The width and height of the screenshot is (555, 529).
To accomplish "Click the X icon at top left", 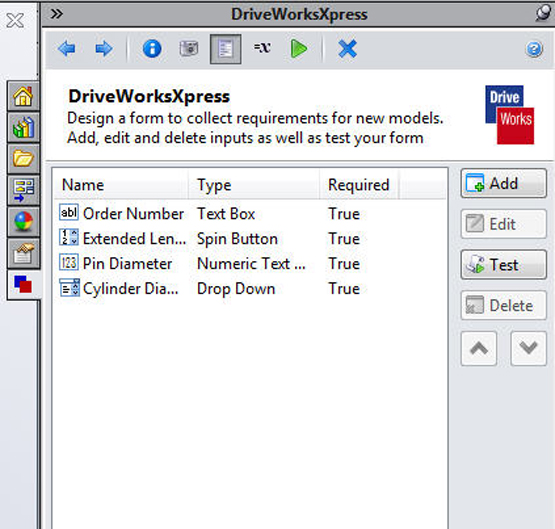I will [15, 20].
